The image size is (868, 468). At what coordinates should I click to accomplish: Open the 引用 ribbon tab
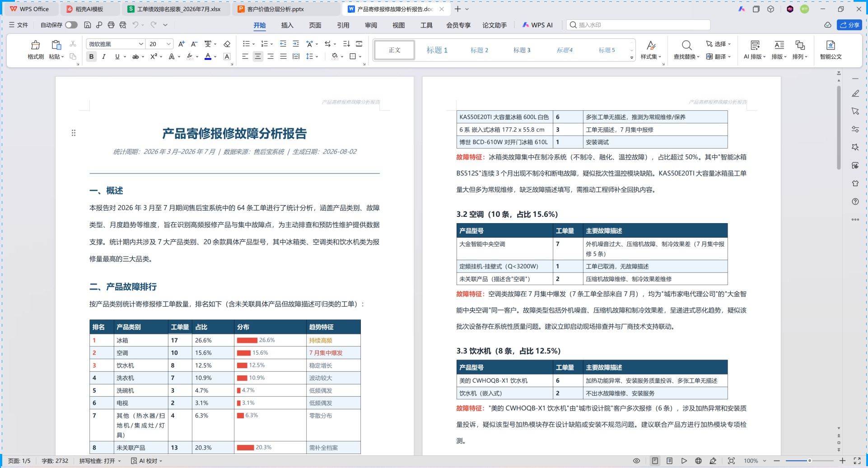tap(343, 25)
